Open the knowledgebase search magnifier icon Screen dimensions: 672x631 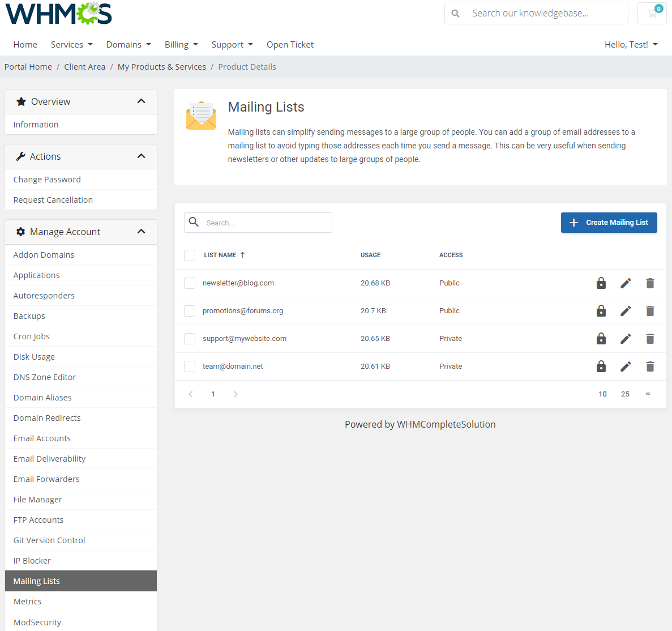click(456, 12)
